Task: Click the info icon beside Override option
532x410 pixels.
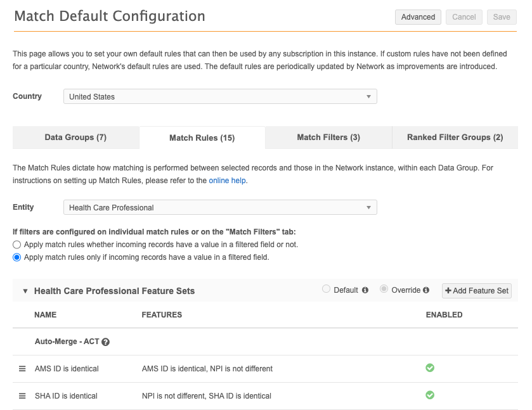Action: (426, 290)
